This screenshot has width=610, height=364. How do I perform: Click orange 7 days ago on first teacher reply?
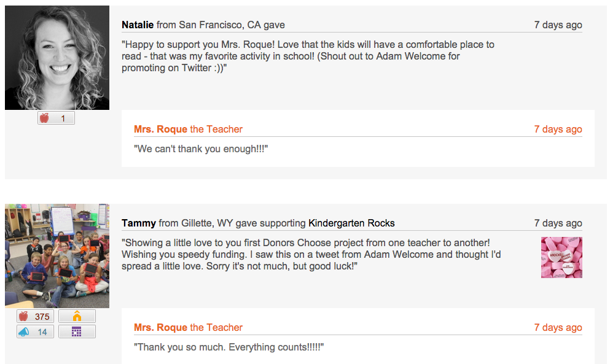coord(558,129)
